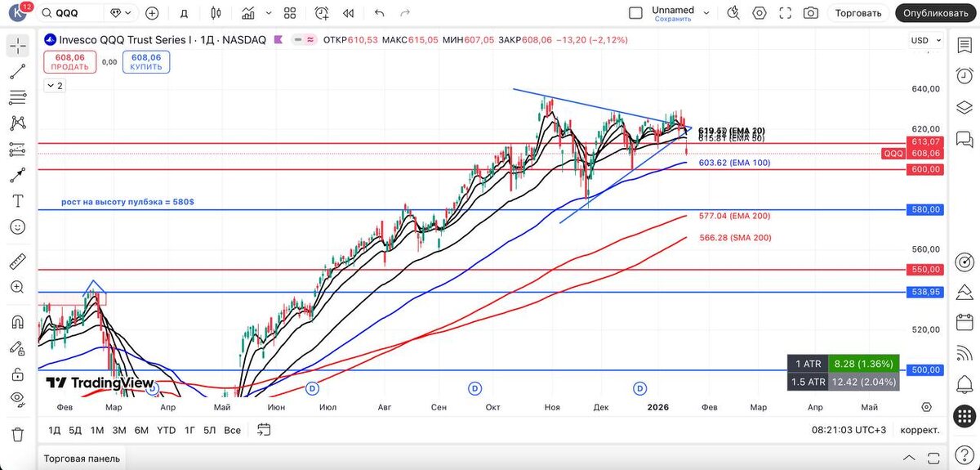980x470 pixels.
Task: Select the 6М date range
Action: pyautogui.click(x=141, y=430)
